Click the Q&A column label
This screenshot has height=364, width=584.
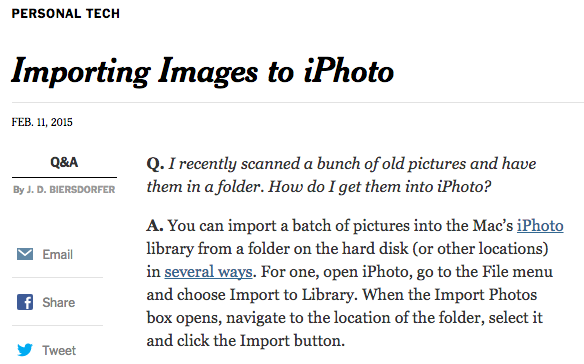click(64, 162)
